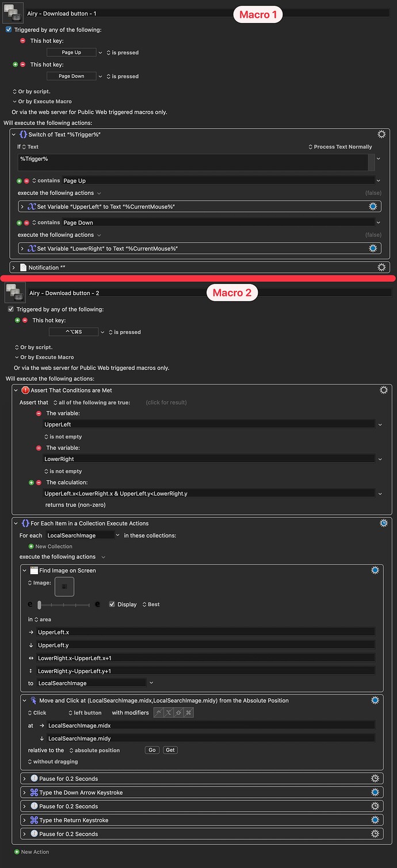Open the 'left button' dropdown
The width and height of the screenshot is (397, 868).
click(85, 713)
